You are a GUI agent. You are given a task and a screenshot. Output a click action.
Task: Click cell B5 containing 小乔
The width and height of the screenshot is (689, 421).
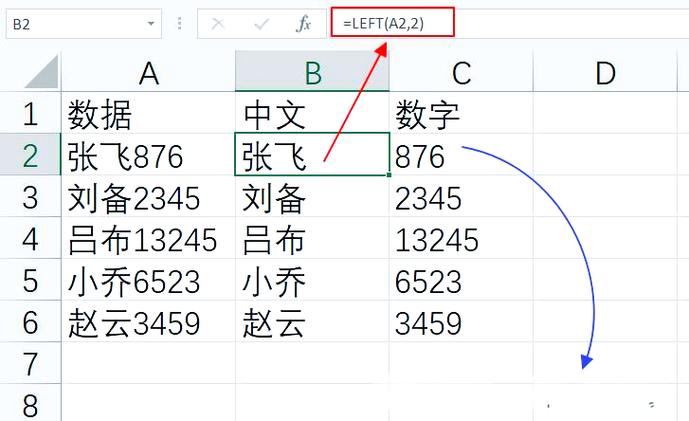coord(312,279)
